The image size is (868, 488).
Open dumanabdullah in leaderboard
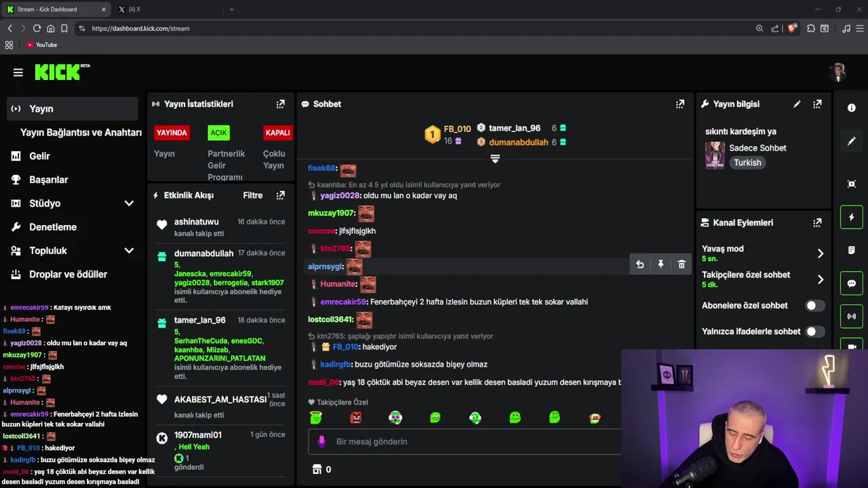(x=518, y=142)
